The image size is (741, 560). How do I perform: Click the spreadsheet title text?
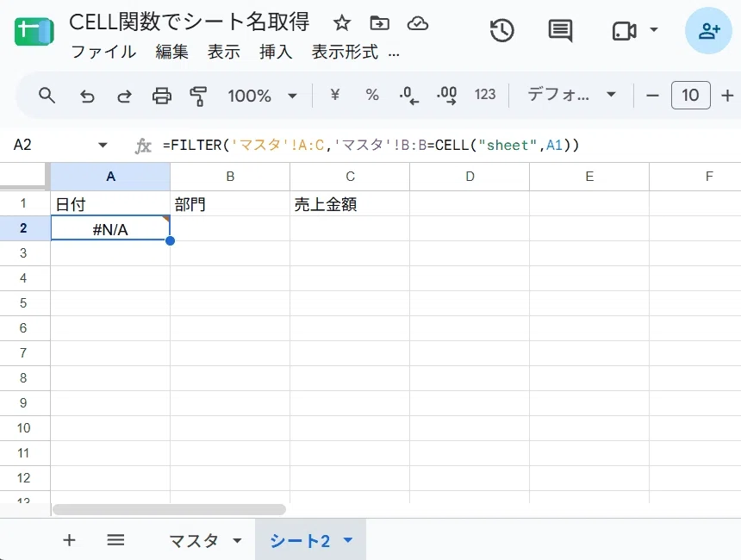pos(189,22)
